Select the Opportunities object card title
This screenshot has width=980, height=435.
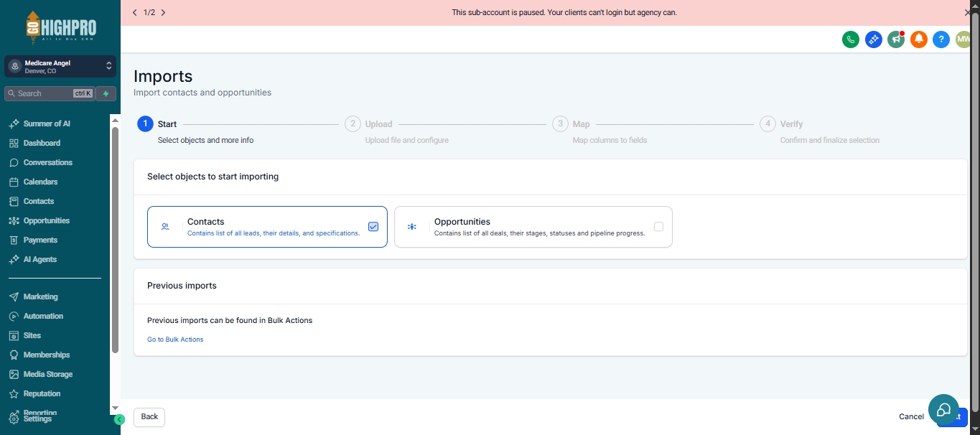(462, 222)
